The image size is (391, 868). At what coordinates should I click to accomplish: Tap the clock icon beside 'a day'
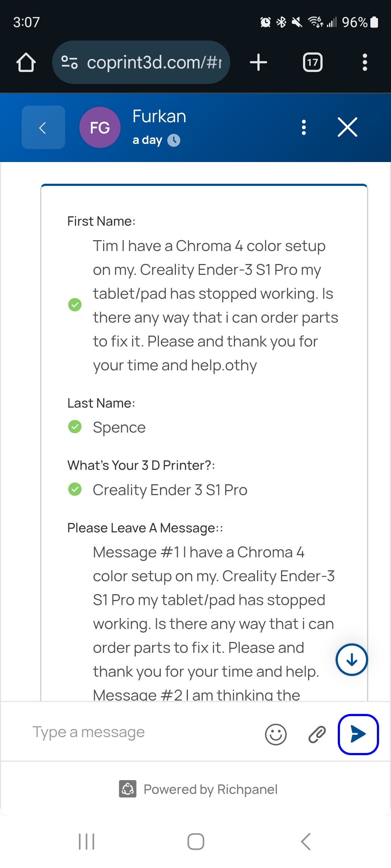[x=174, y=140]
